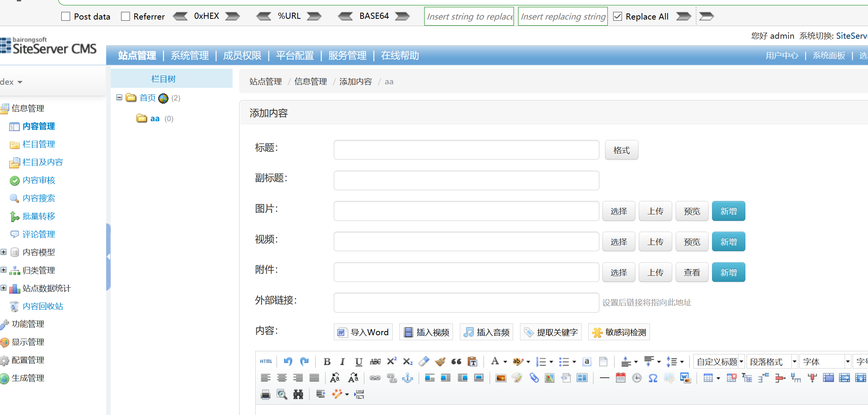Center-align text in the editor

[x=282, y=378]
